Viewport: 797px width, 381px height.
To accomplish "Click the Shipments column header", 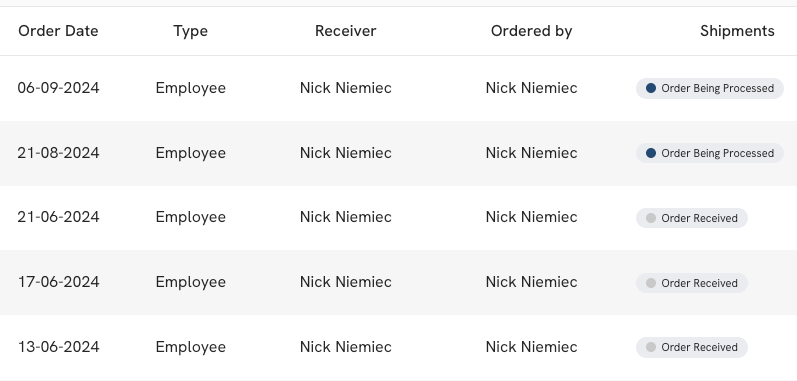I will [737, 31].
